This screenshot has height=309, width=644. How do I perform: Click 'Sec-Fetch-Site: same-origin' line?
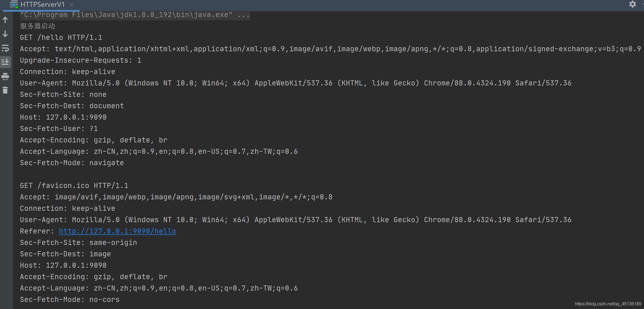(x=78, y=243)
